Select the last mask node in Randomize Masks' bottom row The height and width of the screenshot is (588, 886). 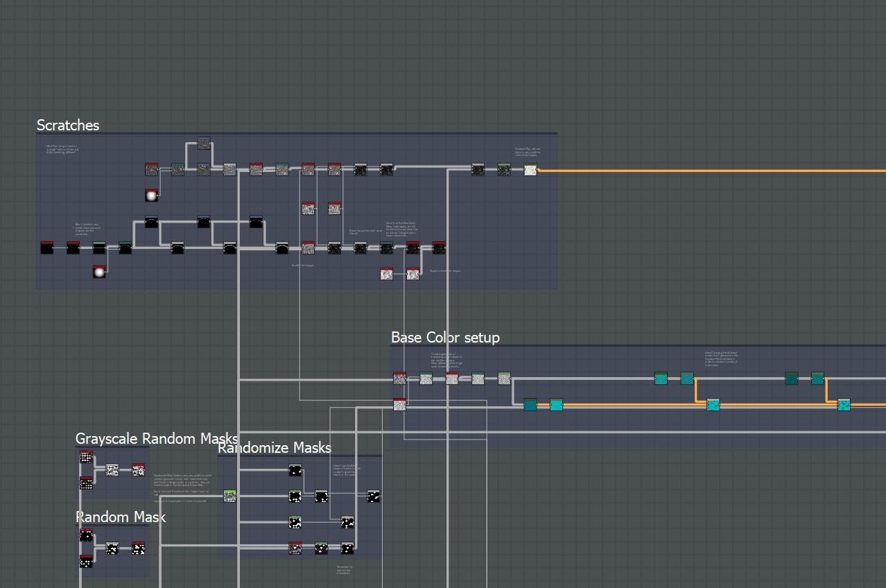click(347, 548)
